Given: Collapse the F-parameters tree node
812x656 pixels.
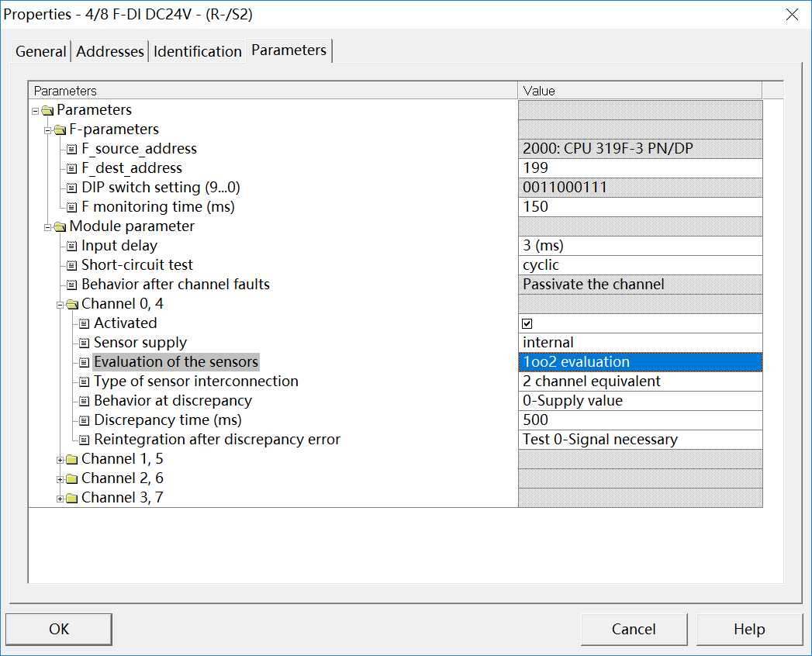Looking at the screenshot, I should (x=47, y=129).
